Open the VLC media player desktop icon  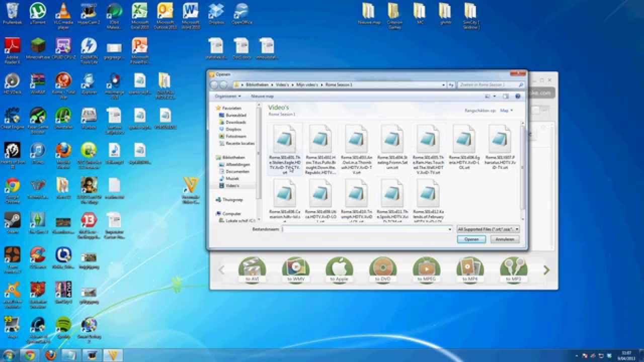pyautogui.click(x=63, y=16)
